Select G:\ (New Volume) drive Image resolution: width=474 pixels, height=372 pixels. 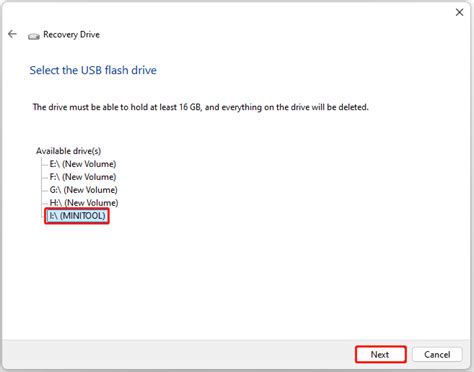coord(83,190)
